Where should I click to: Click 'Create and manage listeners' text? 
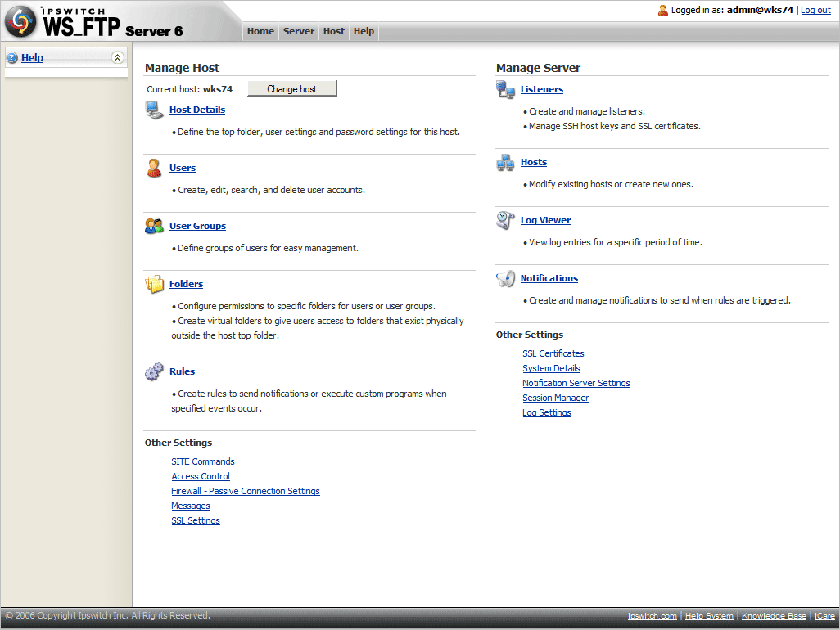[586, 111]
